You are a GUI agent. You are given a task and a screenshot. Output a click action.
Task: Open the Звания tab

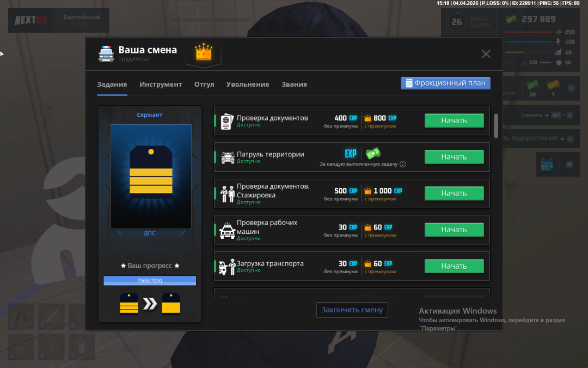(294, 85)
